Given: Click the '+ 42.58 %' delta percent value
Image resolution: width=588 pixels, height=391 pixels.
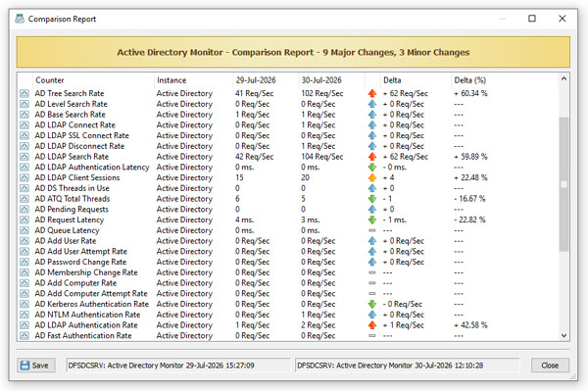Looking at the screenshot, I should [470, 325].
